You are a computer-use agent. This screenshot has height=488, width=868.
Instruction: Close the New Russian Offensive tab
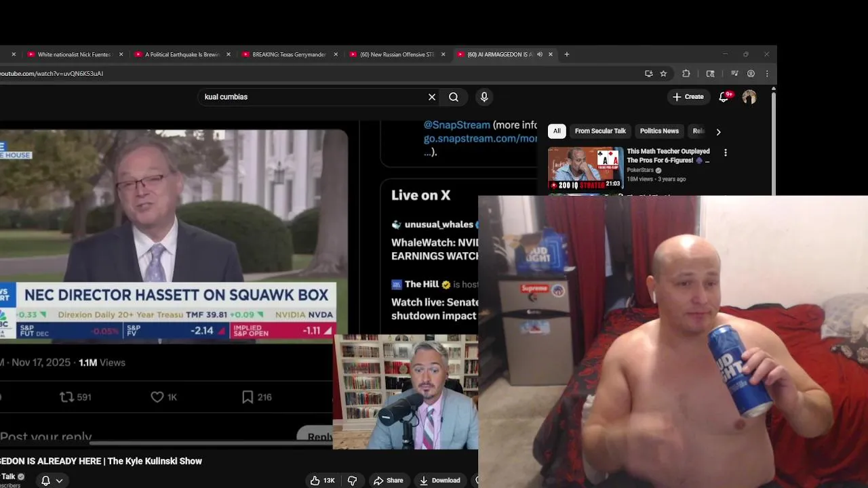[x=443, y=54]
